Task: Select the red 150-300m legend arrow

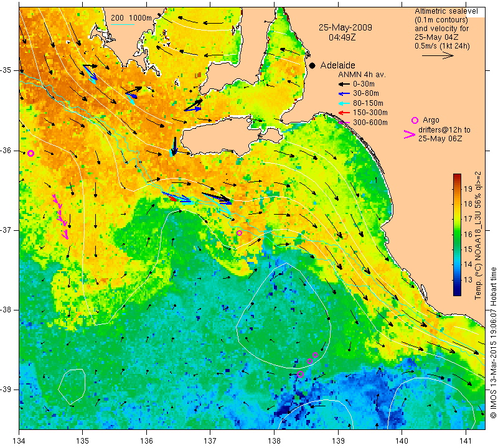Action: click(x=344, y=113)
